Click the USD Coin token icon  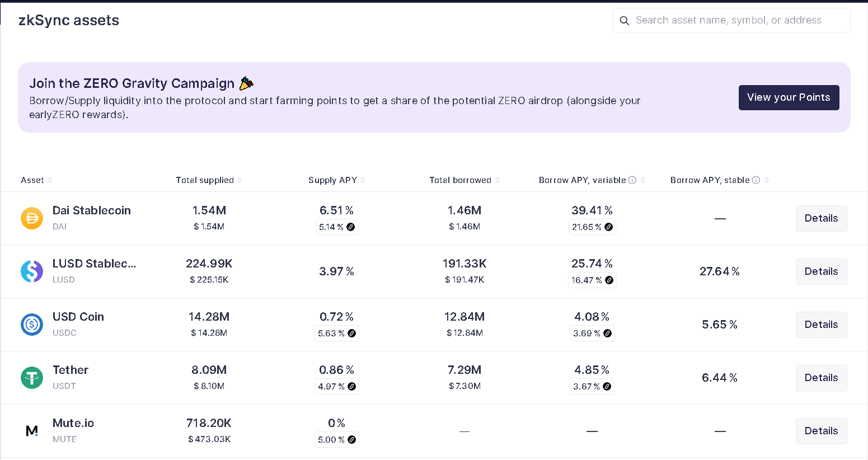[x=32, y=325]
